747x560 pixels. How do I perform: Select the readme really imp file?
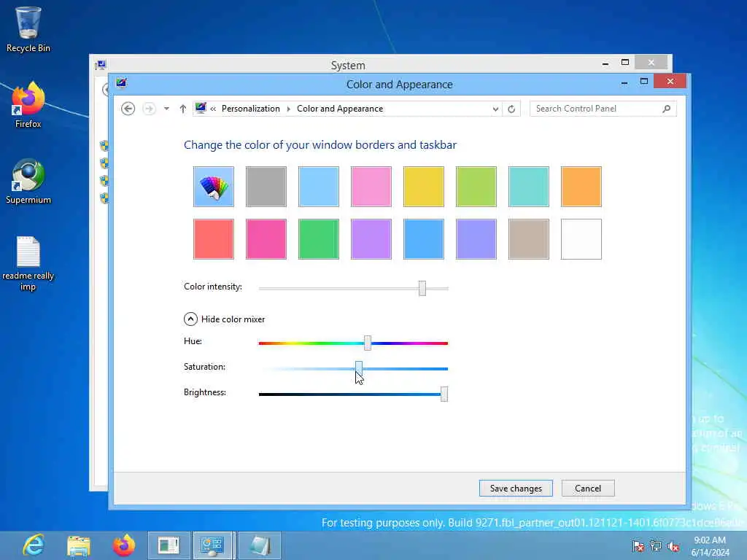pos(28,263)
